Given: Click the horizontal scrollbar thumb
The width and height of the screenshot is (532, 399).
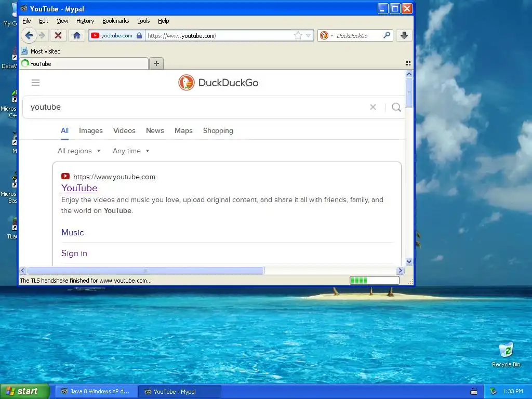Looking at the screenshot, I should [146, 270].
